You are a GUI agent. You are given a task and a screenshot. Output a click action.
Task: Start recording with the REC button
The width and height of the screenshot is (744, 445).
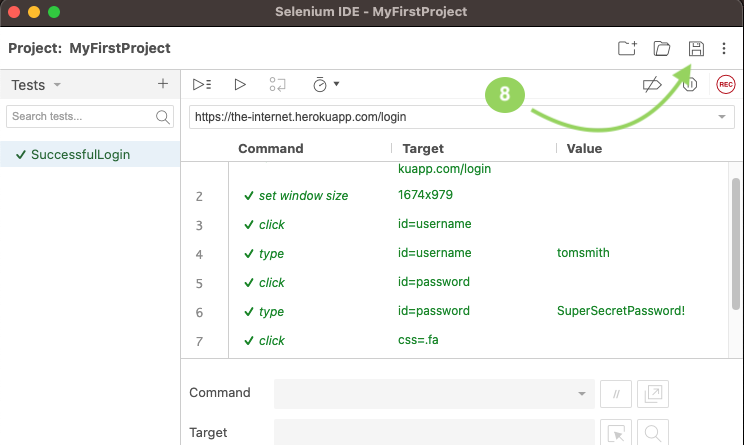[725, 84]
